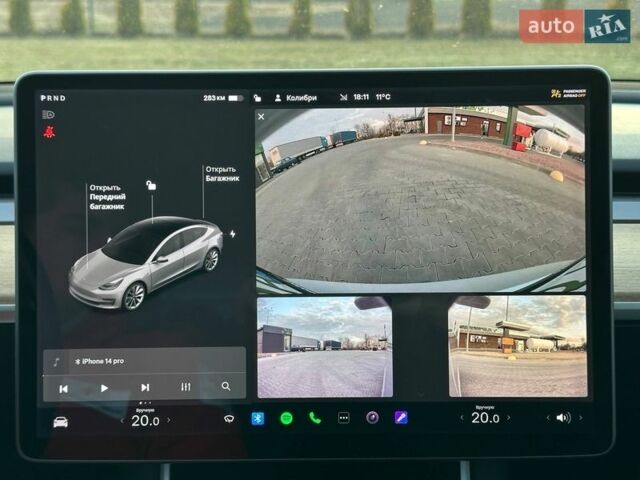The height and width of the screenshot is (480, 640).
Task: Toggle the headlights indicator
Action: pyautogui.click(x=48, y=115)
